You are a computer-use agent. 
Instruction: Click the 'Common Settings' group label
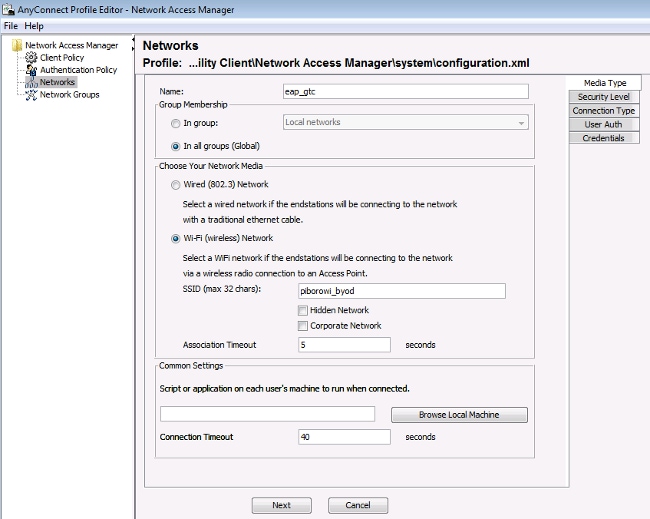tap(191, 366)
